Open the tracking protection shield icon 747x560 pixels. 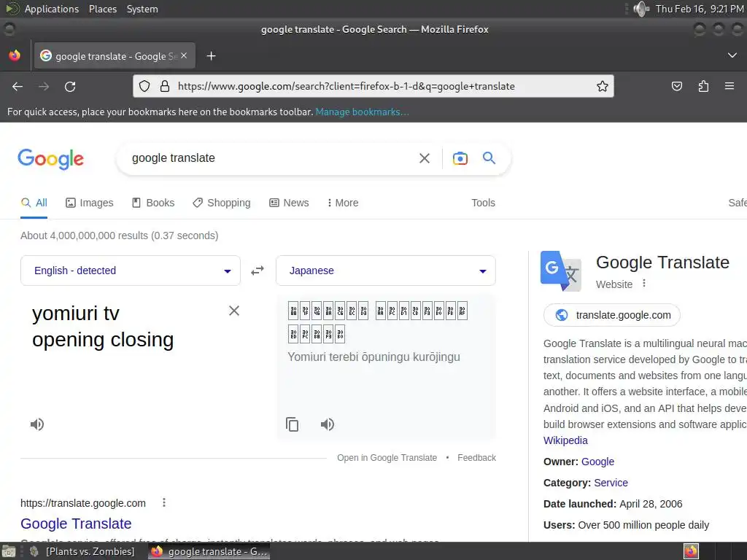pos(144,86)
